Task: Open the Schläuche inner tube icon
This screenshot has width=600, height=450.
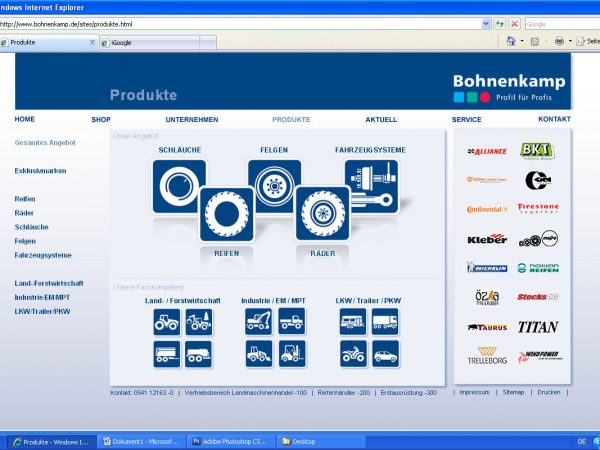Action: click(x=179, y=186)
